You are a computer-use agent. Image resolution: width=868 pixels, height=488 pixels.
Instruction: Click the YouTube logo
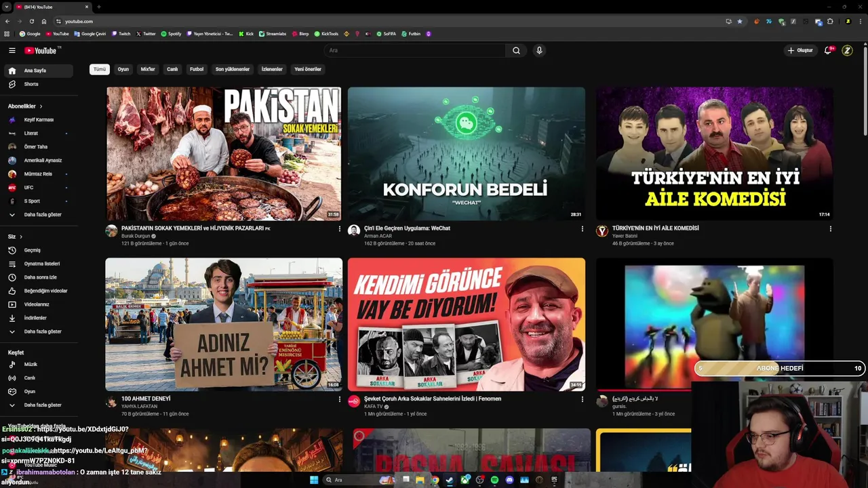[x=42, y=50]
